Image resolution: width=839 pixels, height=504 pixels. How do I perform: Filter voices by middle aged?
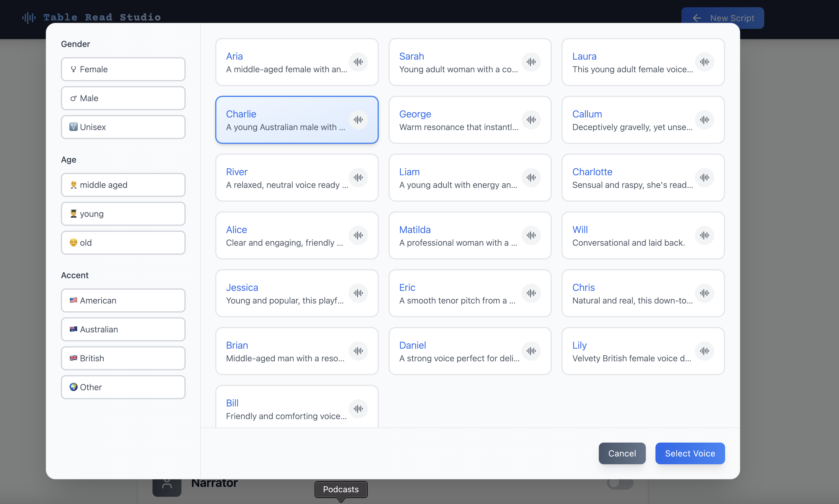[x=123, y=185]
